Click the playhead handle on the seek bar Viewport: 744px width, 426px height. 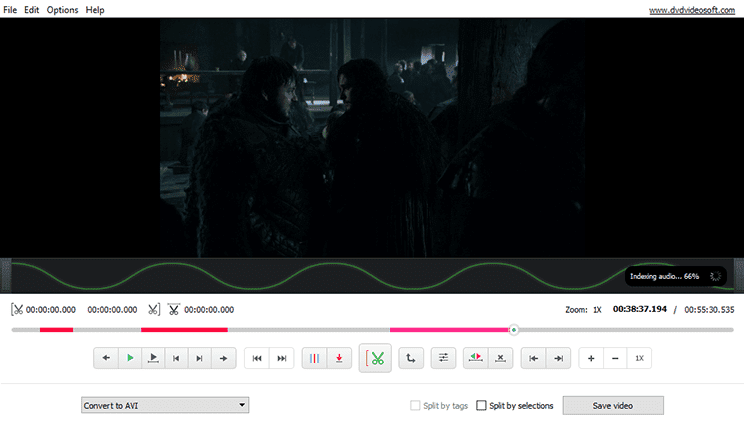[x=513, y=330]
